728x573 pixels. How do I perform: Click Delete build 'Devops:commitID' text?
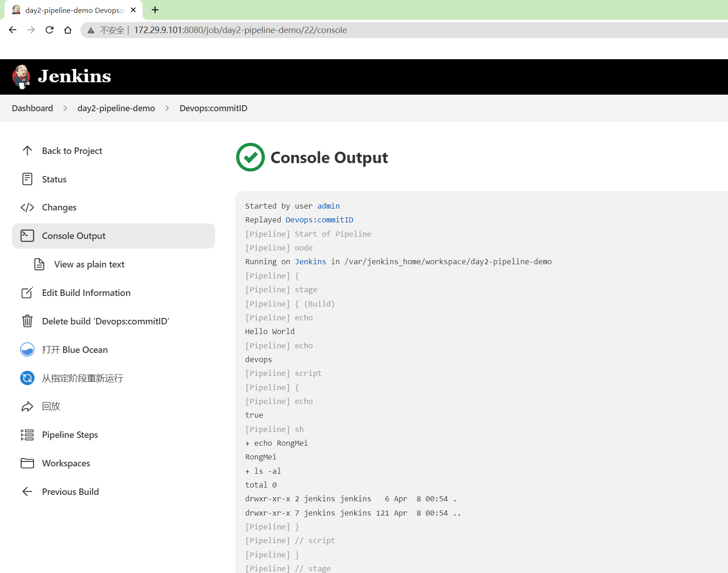[106, 321]
